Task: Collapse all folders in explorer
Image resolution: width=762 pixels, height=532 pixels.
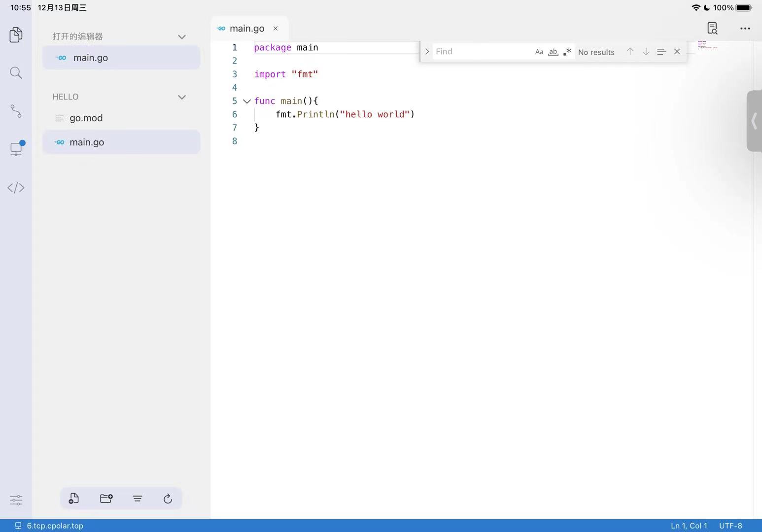Action: pos(138,499)
